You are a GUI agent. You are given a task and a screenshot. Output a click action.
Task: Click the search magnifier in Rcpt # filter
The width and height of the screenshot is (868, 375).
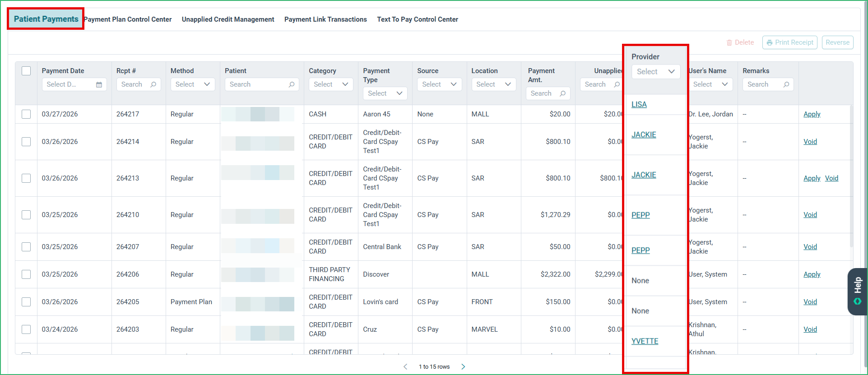point(153,84)
